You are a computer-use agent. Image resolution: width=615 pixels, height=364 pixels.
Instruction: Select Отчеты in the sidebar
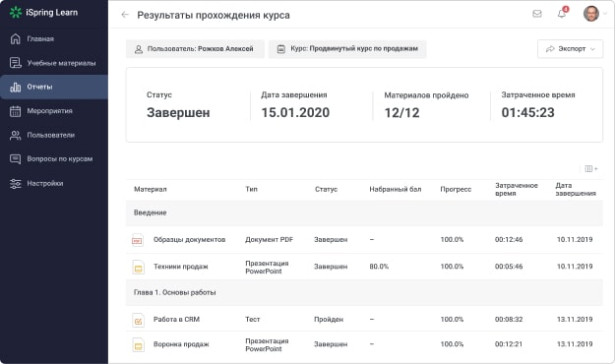coord(54,87)
